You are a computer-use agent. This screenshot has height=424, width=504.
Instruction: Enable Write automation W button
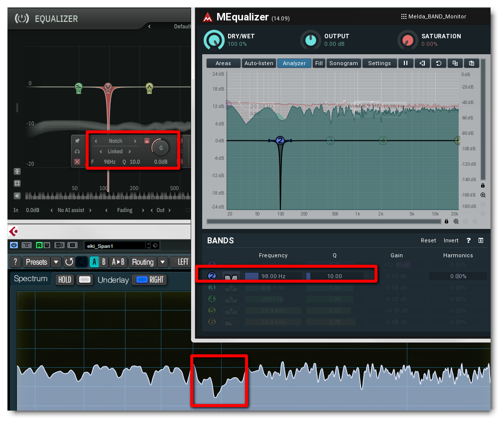coord(47,245)
